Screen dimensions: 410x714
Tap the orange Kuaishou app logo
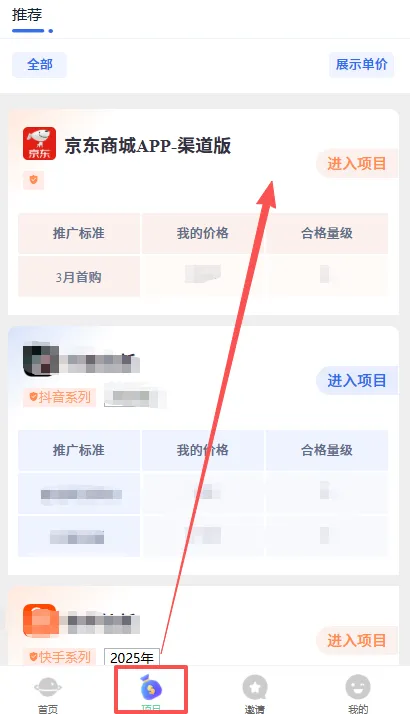pyautogui.click(x=40, y=620)
